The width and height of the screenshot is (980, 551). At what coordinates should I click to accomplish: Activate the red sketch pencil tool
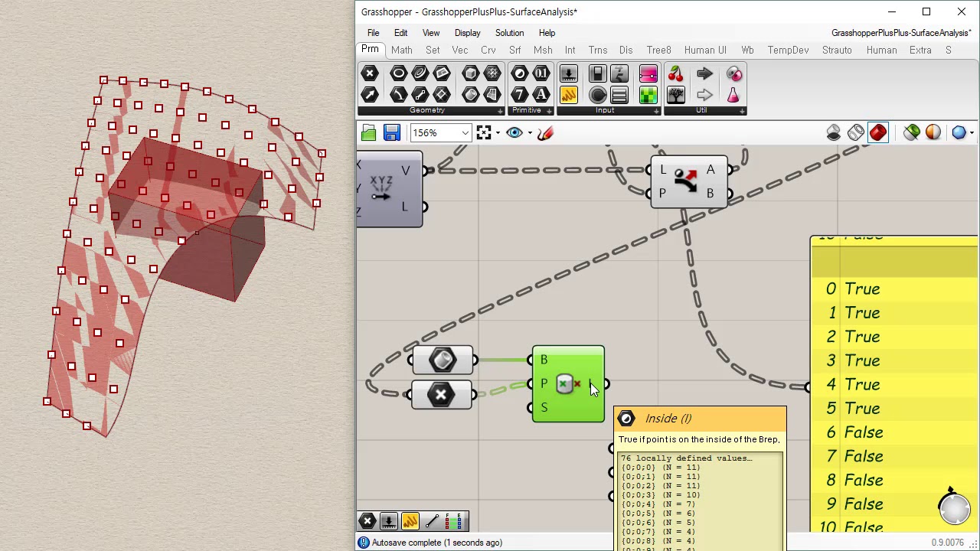tap(545, 133)
